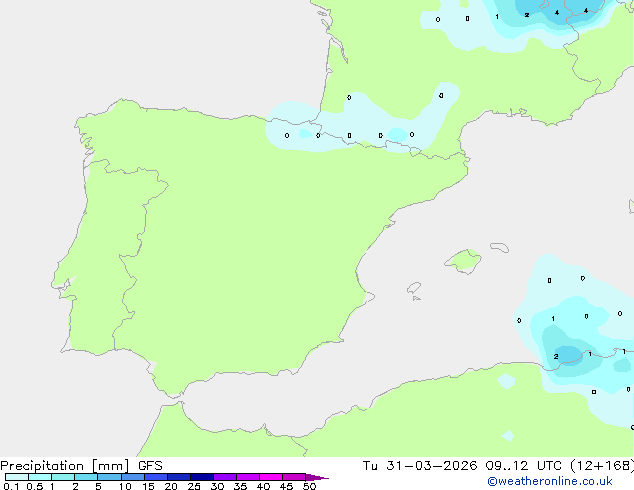Click the 0.1 to 0.5 mm legend swatch

click(x=17, y=477)
